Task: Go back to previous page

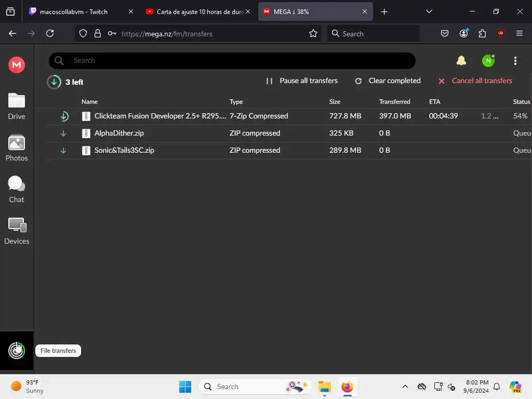Action: (12, 33)
